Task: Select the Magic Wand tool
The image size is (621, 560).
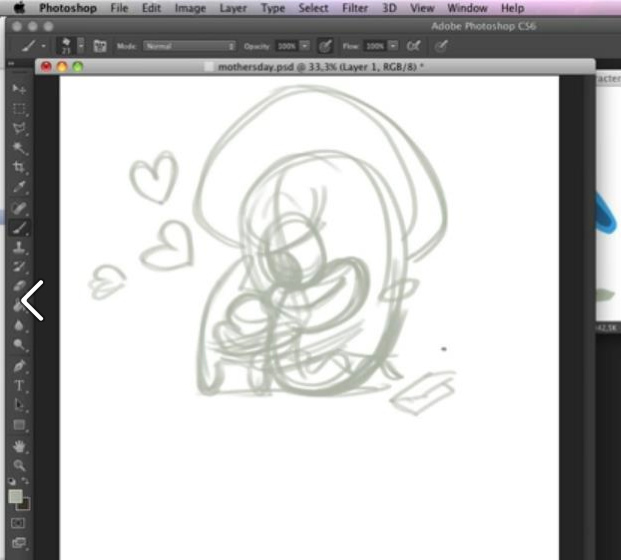Action: click(19, 148)
